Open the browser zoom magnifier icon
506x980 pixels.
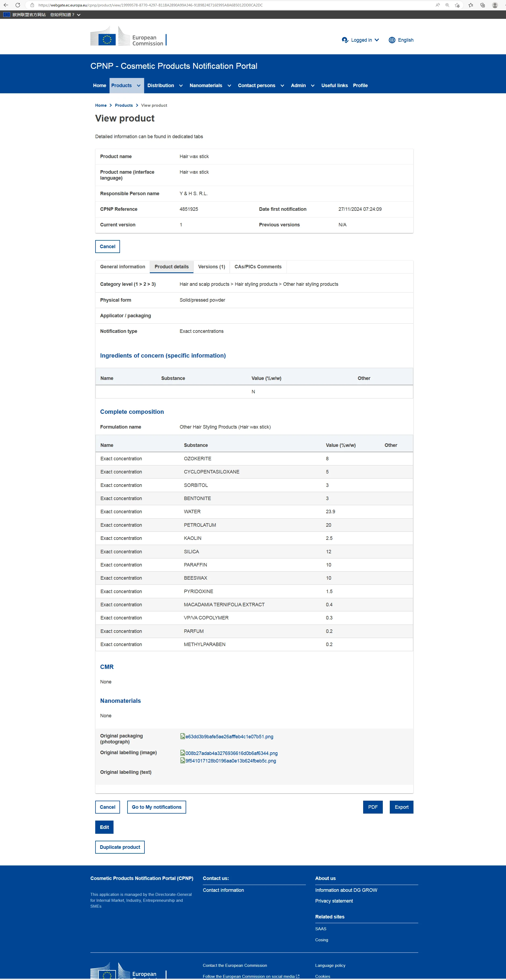point(447,5)
